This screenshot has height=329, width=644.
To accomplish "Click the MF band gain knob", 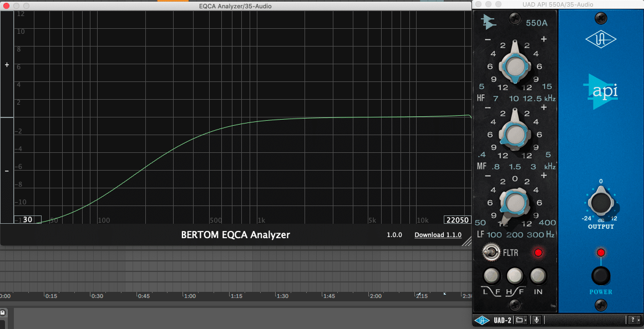I will [x=515, y=133].
